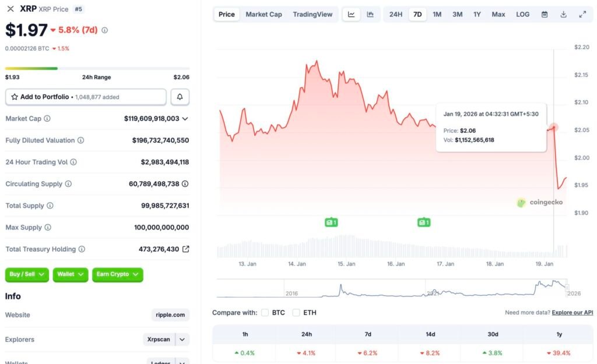The width and height of the screenshot is (597, 364).
Task: Switch to the candlestick chart icon
Action: tap(370, 14)
